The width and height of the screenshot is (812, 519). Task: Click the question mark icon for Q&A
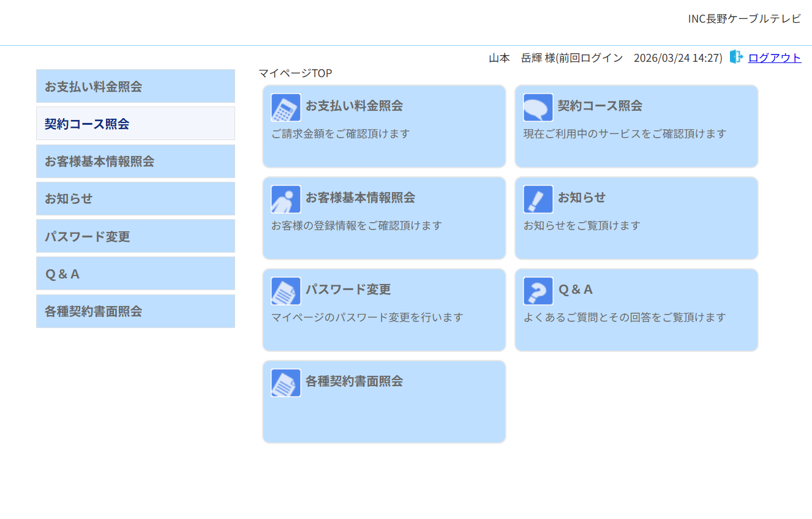click(538, 291)
